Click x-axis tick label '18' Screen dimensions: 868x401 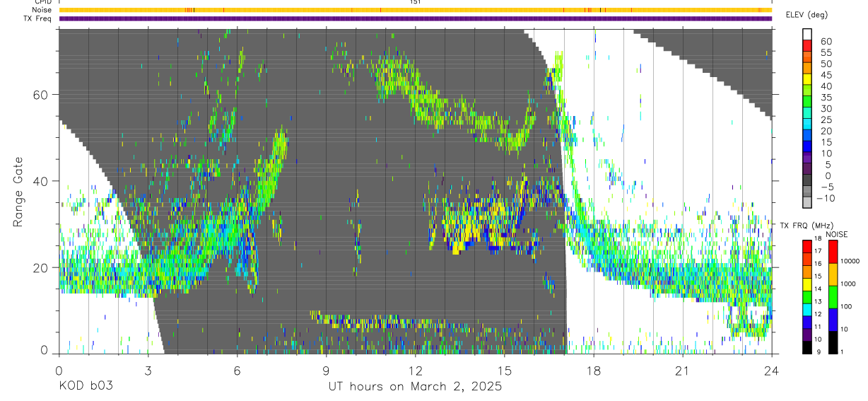pos(593,371)
